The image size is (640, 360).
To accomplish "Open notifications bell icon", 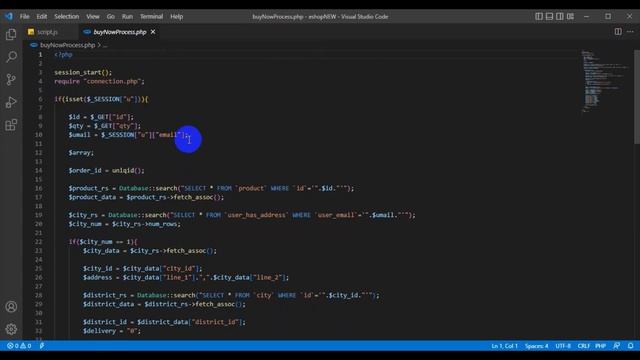I will pyautogui.click(x=630, y=346).
